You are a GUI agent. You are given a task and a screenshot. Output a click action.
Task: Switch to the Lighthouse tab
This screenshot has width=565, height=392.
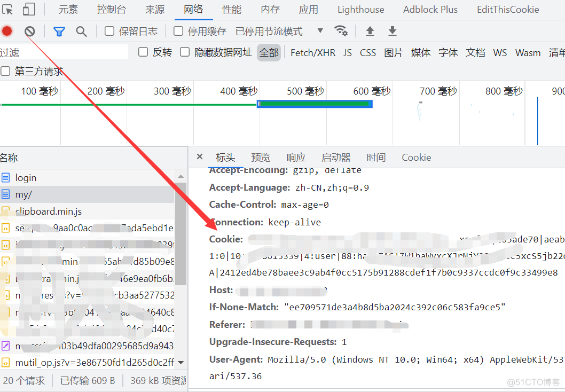[360, 10]
